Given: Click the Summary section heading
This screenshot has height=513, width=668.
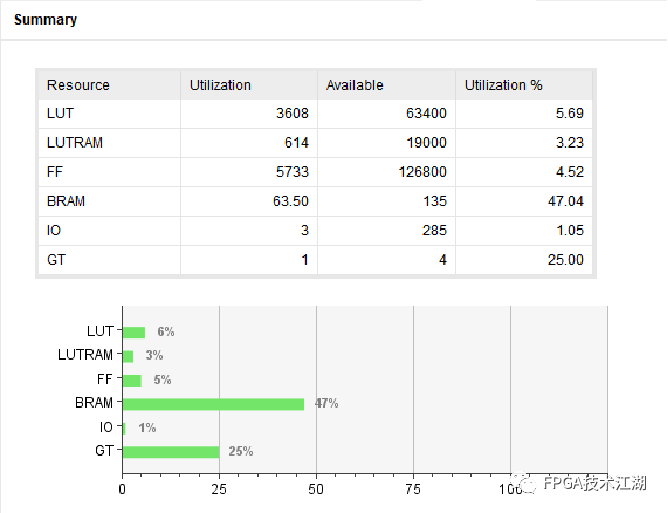Looking at the screenshot, I should tap(45, 20).
